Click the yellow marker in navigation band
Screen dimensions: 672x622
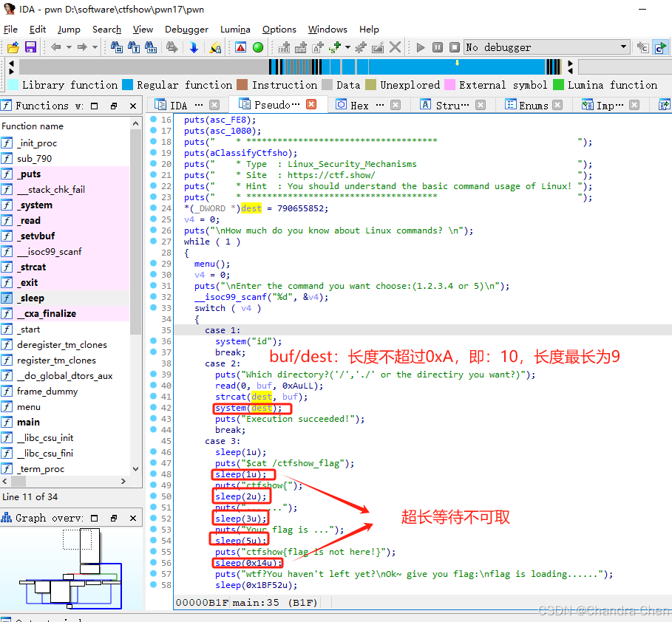(x=458, y=63)
